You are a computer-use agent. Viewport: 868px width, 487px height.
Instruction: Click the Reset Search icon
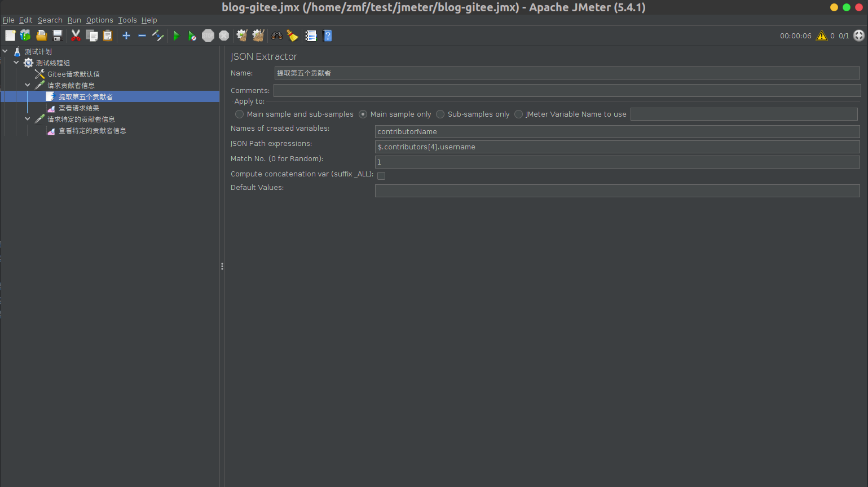point(292,36)
